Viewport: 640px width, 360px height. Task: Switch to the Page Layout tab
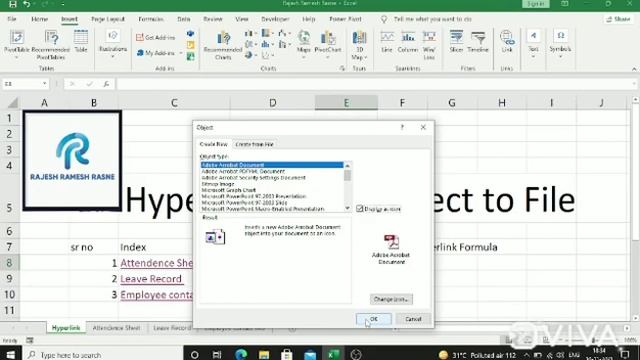108,19
